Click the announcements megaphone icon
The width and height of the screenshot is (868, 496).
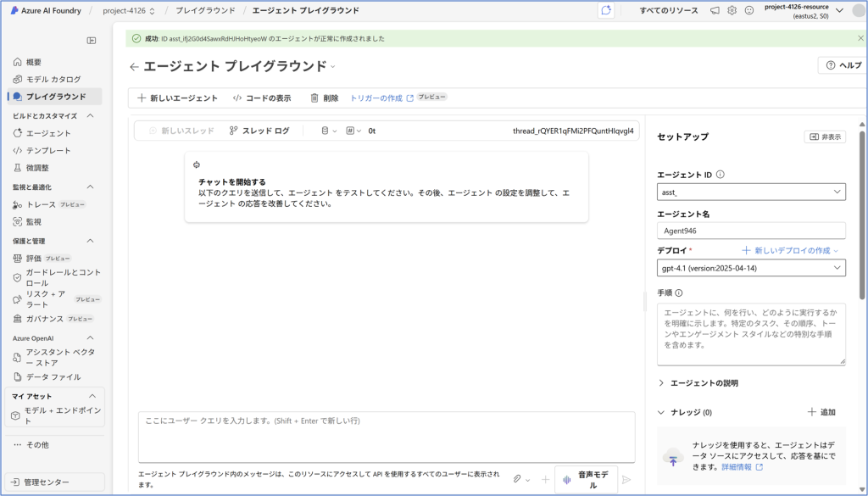click(715, 10)
